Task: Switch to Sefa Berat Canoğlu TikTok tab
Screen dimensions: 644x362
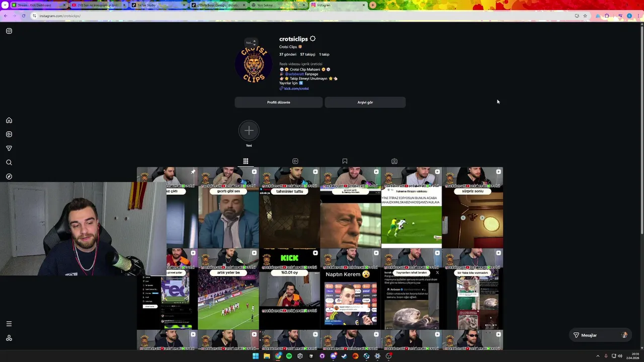Action: [x=217, y=5]
